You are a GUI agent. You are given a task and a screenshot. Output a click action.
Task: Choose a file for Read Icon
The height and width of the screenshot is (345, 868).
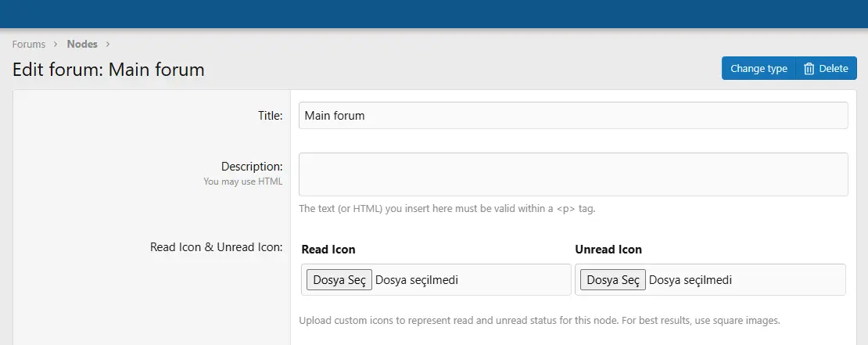[x=339, y=279]
